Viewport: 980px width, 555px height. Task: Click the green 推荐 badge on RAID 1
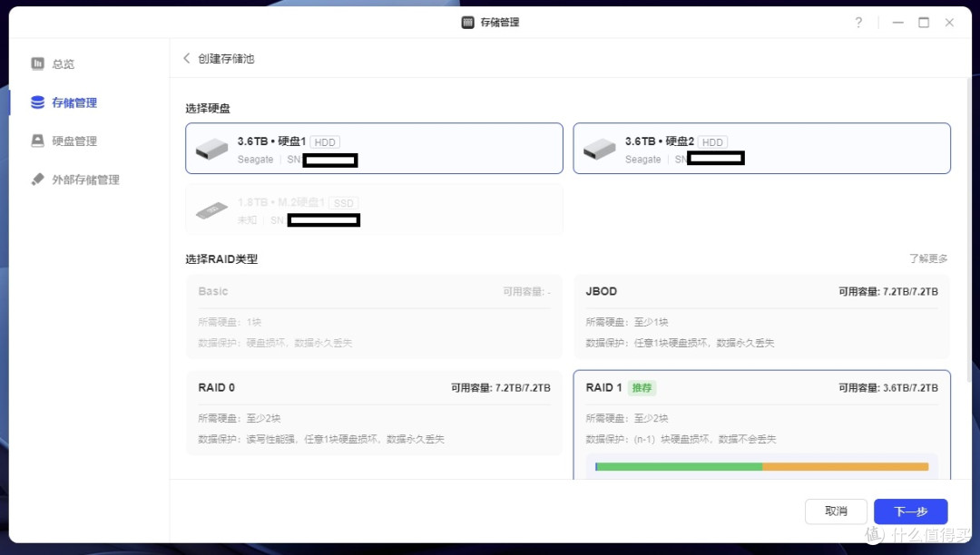[x=642, y=388]
